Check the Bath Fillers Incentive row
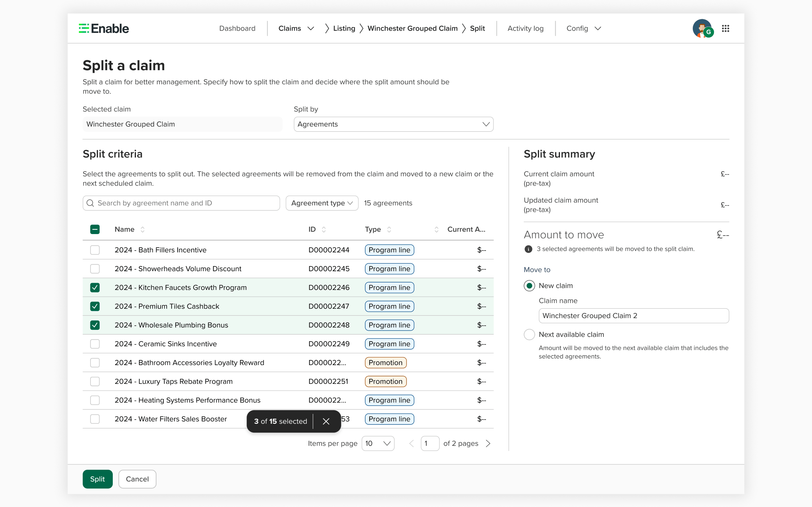812x507 pixels. (x=95, y=250)
